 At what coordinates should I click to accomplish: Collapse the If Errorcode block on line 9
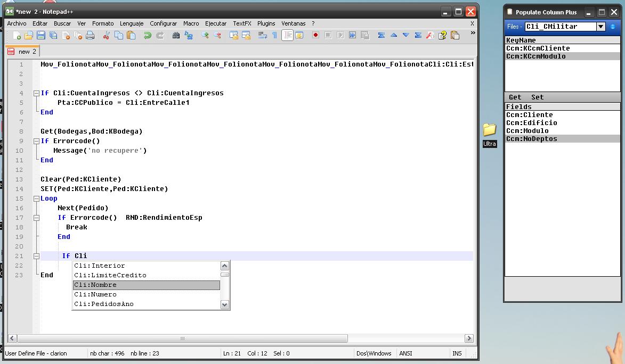[x=36, y=141]
